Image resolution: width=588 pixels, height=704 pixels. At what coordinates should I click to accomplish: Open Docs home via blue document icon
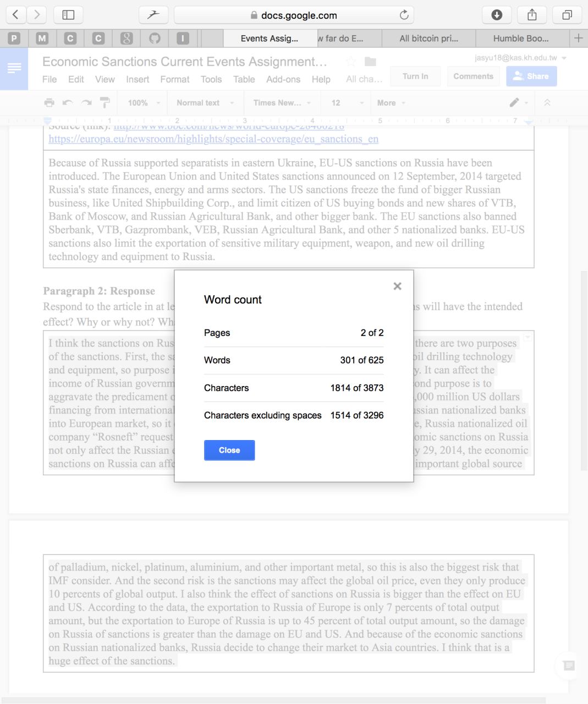(14, 68)
